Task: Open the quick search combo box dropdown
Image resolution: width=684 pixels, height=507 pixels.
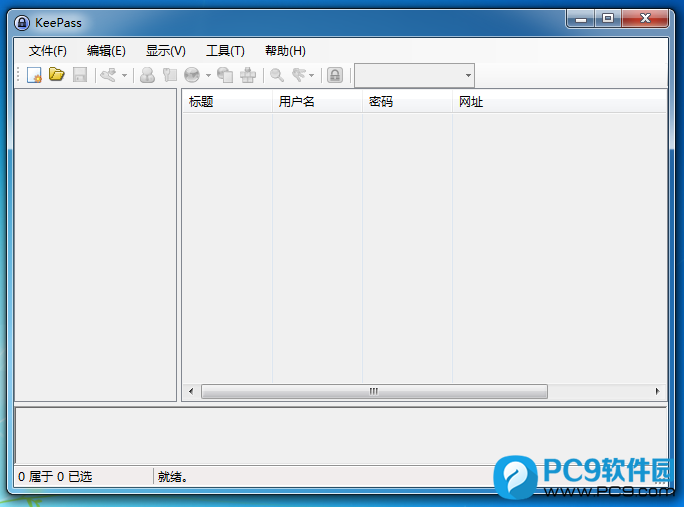Action: (x=468, y=75)
